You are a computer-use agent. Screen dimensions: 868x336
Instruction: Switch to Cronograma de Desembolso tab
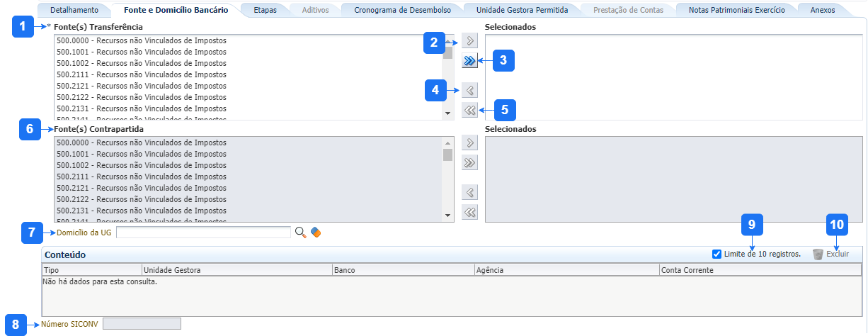(x=402, y=11)
